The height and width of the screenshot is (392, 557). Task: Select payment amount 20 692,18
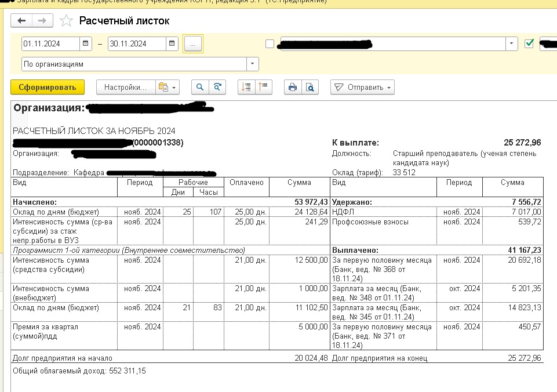(x=525, y=260)
